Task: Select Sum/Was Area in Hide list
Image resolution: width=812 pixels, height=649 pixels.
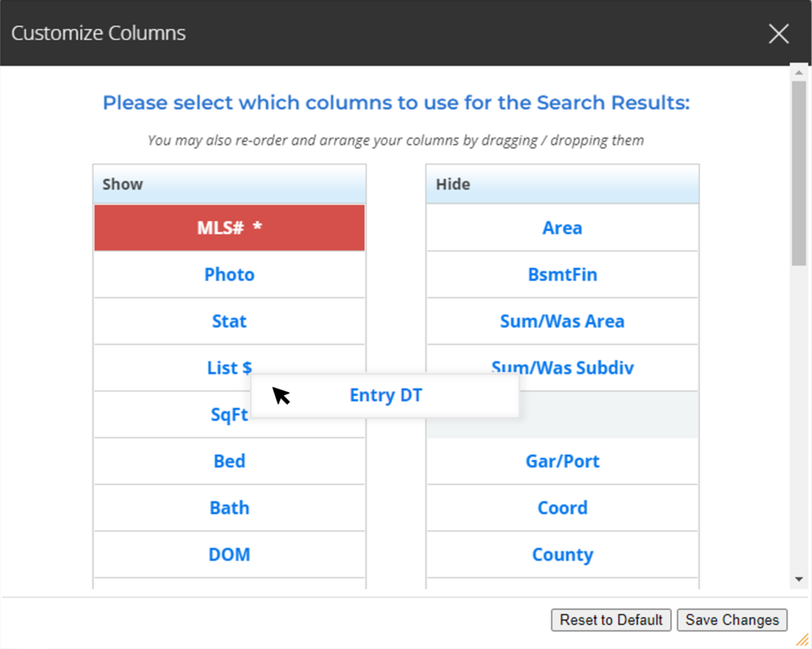Action: pyautogui.click(x=562, y=321)
